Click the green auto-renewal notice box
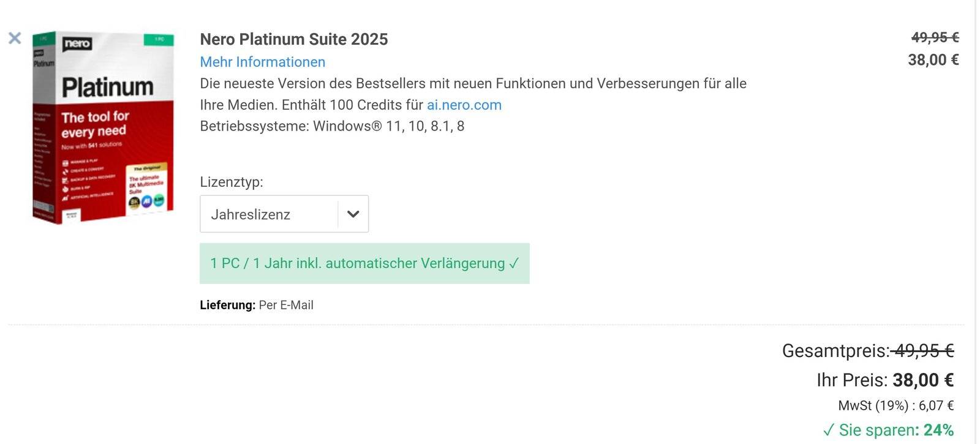The height and width of the screenshot is (444, 980). [x=364, y=263]
